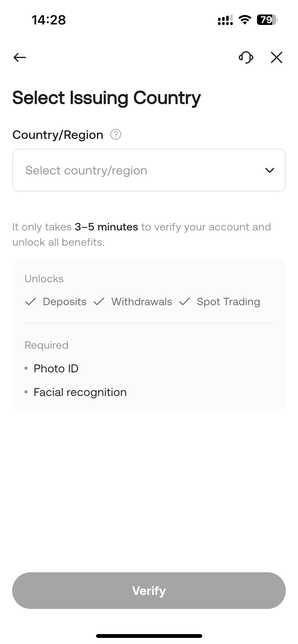Tap the Deposits checkmark icon
The height and width of the screenshot is (644, 298).
click(31, 302)
